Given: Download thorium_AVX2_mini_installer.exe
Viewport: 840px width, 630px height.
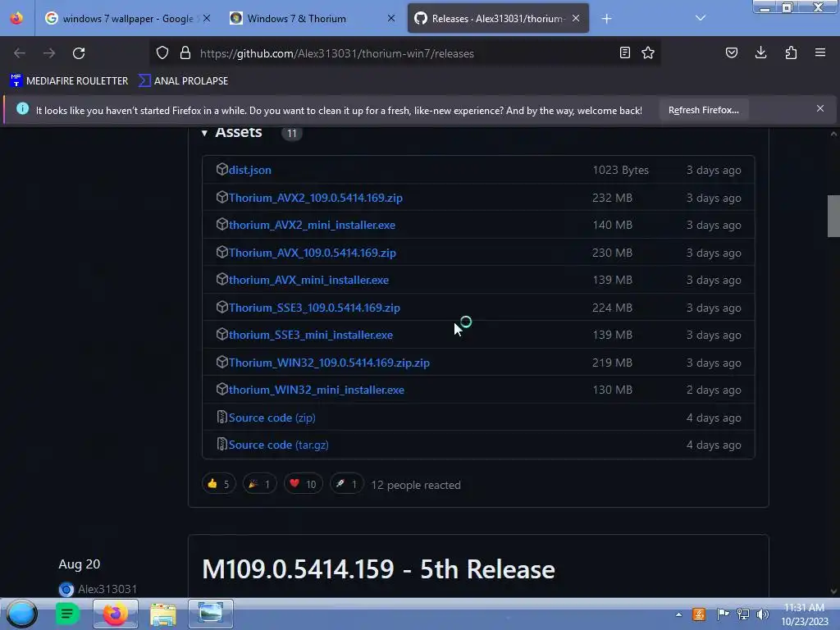Looking at the screenshot, I should coord(312,225).
